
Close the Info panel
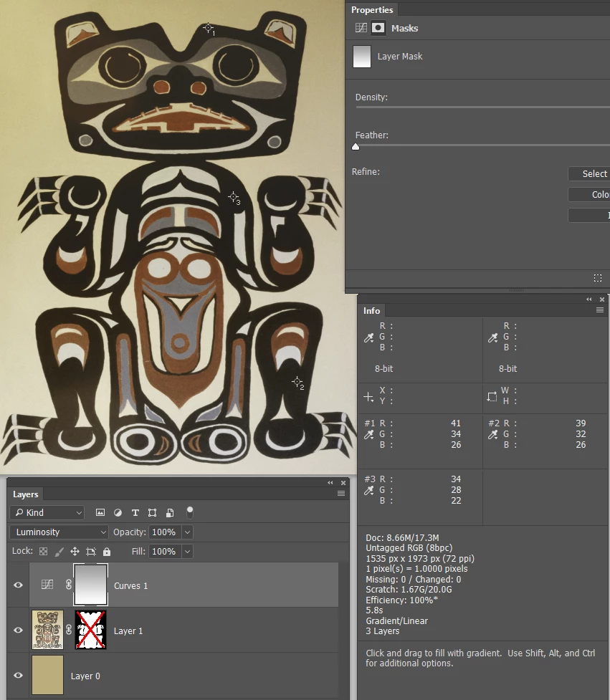click(x=602, y=299)
